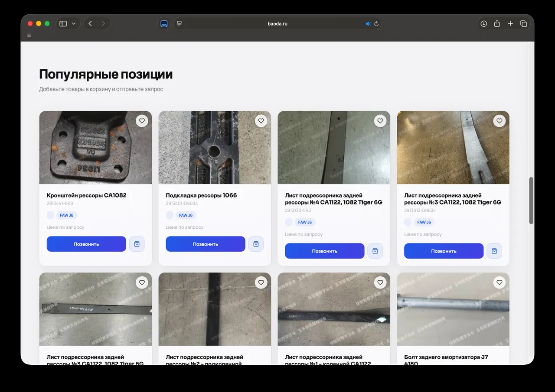The width and height of the screenshot is (555, 392).
Task: Click the page vertical scrollbar thumb
Action: [531, 201]
